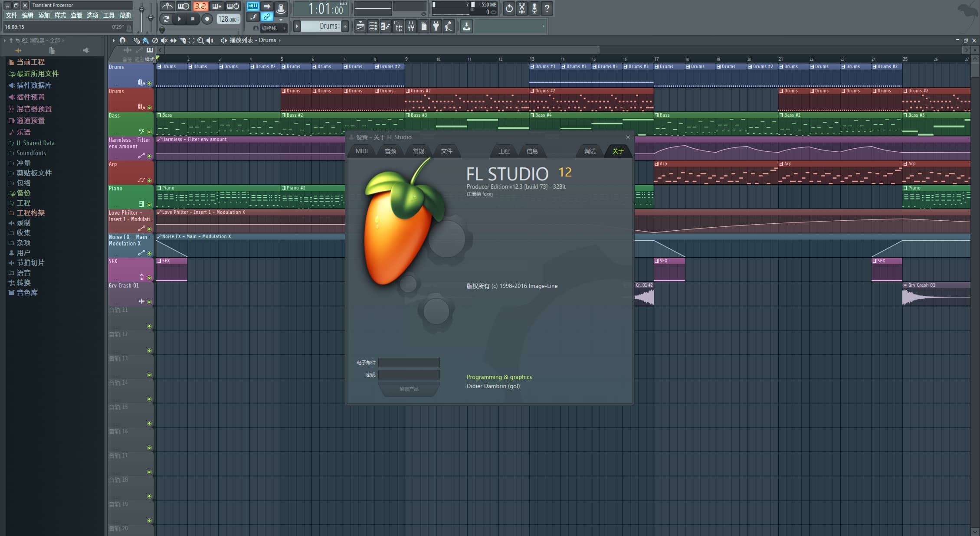Toggle the metronome icon in transport bar
The image size is (980, 536).
167,7
